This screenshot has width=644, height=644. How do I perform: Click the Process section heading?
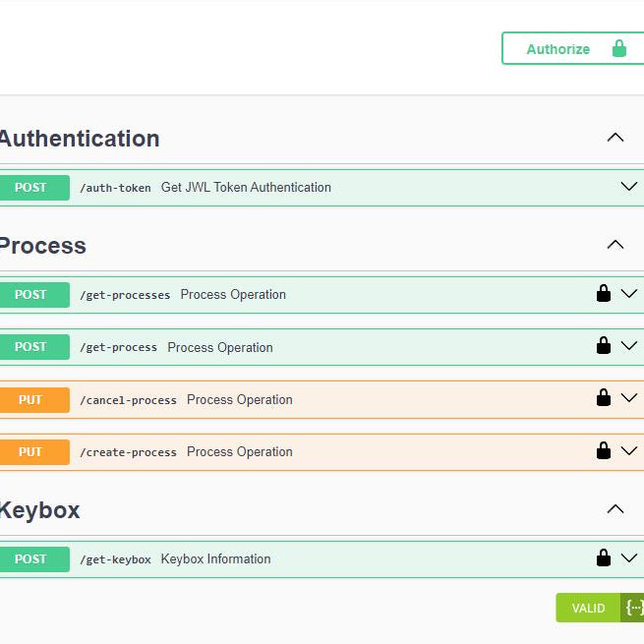pos(41,246)
